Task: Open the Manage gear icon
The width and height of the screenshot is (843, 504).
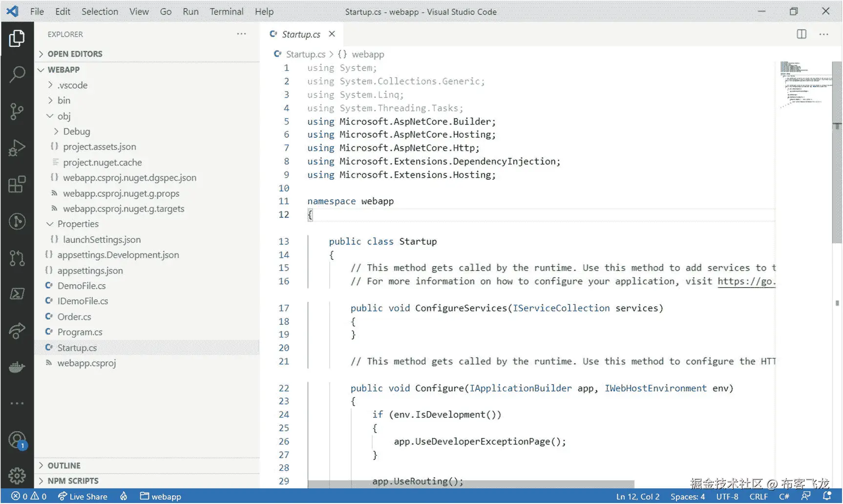Action: click(17, 475)
